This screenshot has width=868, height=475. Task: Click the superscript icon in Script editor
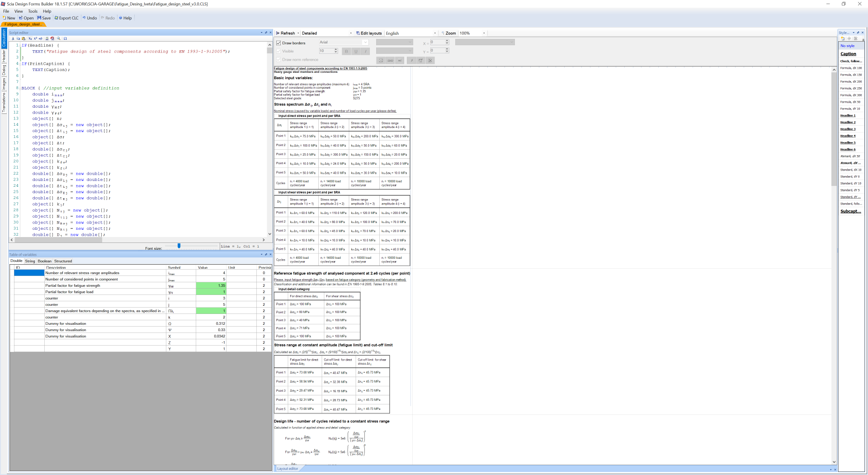[x=35, y=38]
